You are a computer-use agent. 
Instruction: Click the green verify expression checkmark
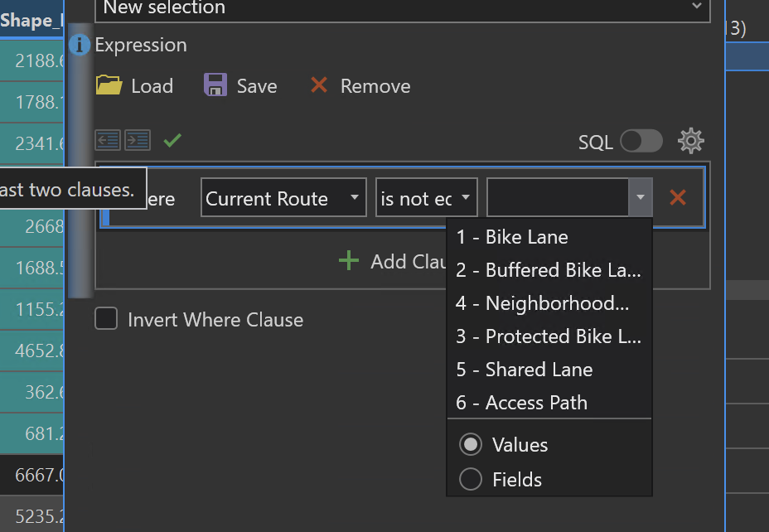(172, 141)
